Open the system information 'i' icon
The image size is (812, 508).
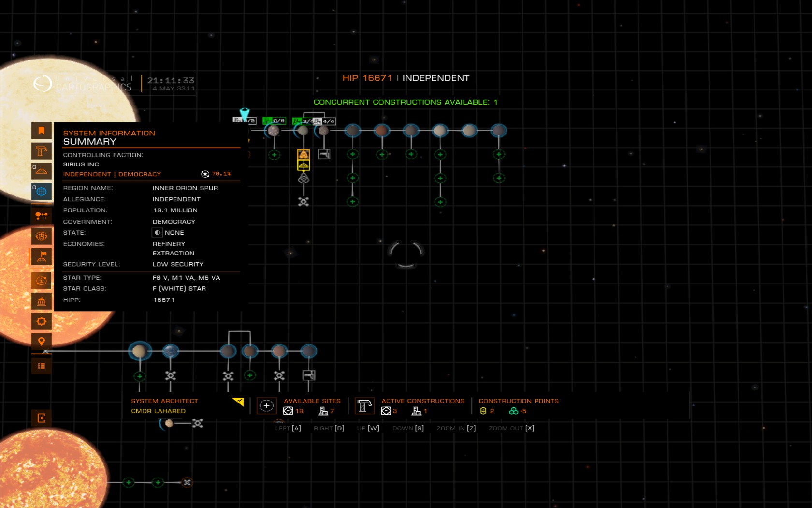(42, 281)
